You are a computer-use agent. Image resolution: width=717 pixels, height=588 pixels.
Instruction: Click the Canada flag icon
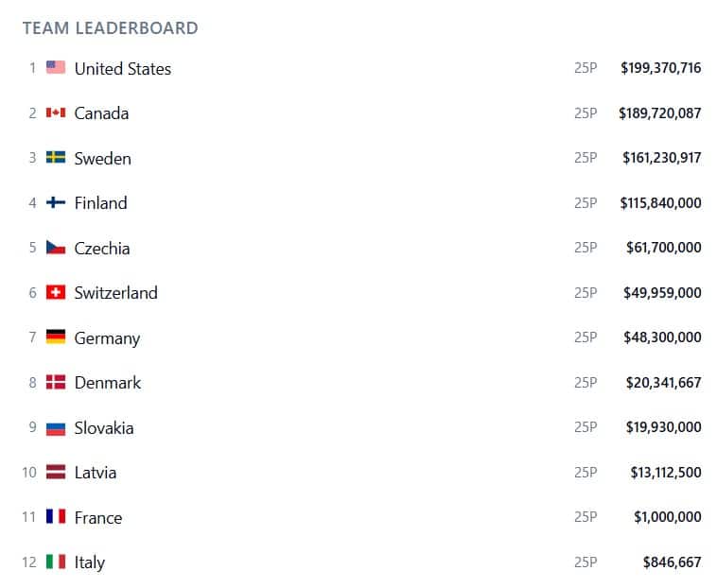pos(56,113)
